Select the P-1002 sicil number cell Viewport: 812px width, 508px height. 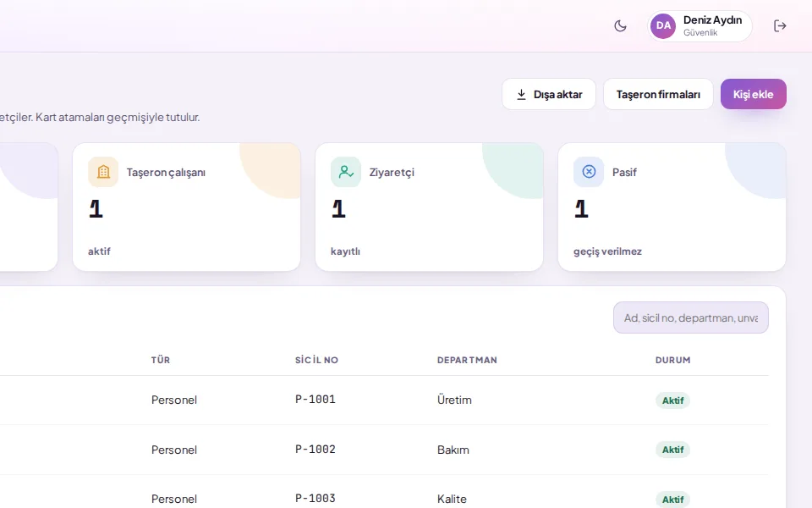(315, 450)
